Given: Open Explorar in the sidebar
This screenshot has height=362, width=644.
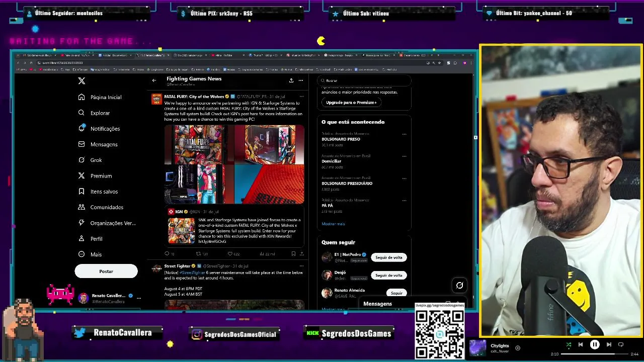Looking at the screenshot, I should pyautogui.click(x=94, y=113).
